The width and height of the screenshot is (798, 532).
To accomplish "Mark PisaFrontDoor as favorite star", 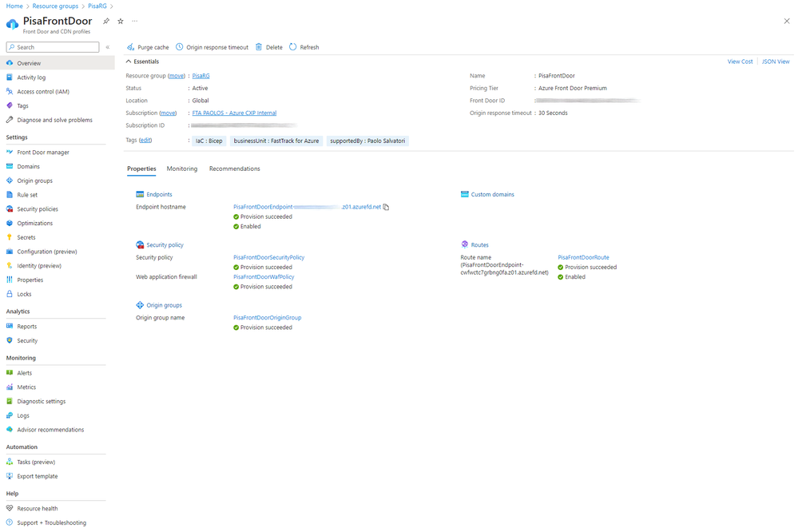I will point(121,22).
